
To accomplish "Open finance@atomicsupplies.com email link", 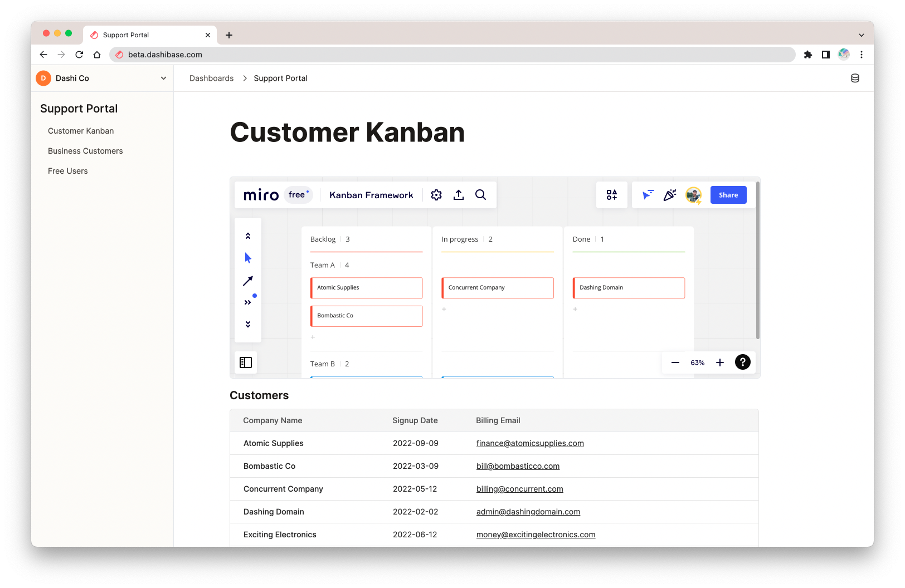I will point(530,443).
